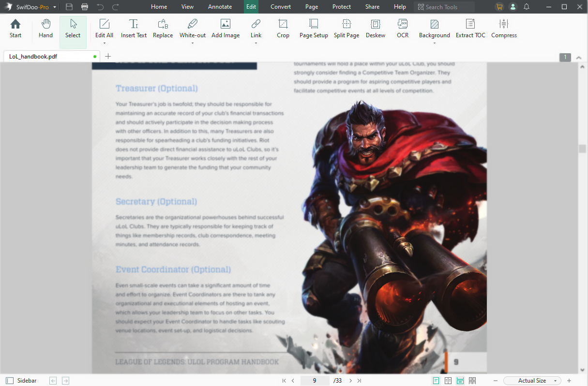Open the Help tab
588x386 pixels.
click(x=400, y=7)
